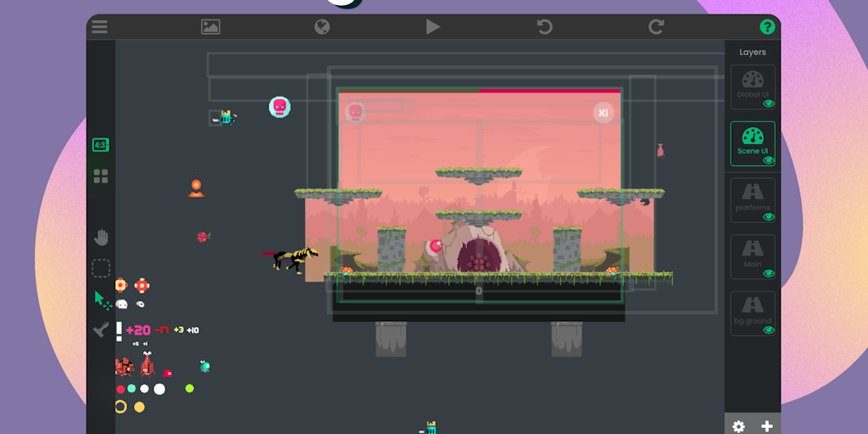This screenshot has width=868, height=434.
Task: Select the Global UI layer
Action: point(753,87)
